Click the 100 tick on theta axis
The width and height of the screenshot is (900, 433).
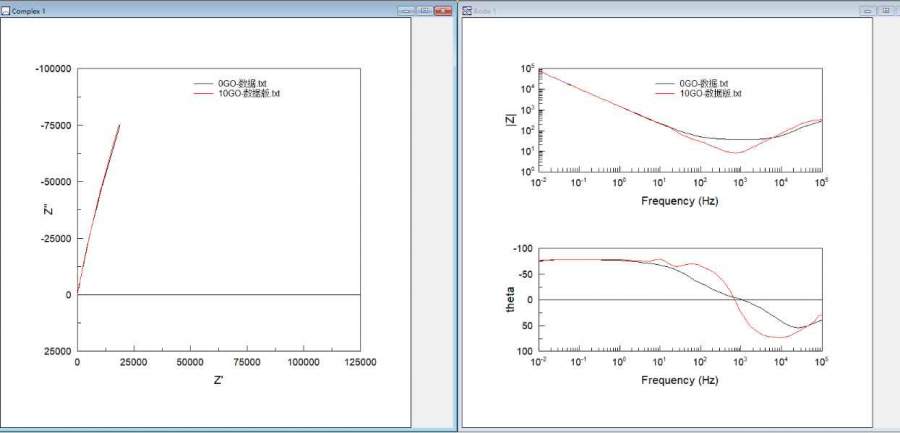click(526, 350)
